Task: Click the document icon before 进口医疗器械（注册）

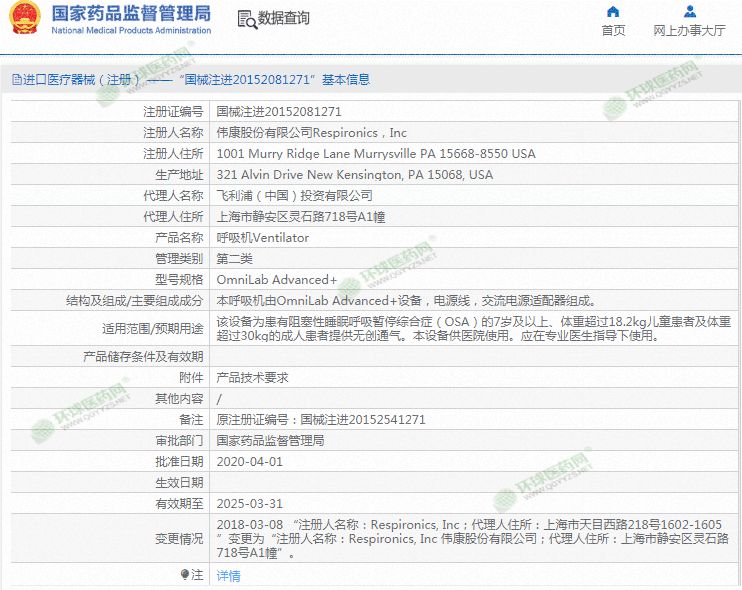Action: pyautogui.click(x=16, y=80)
